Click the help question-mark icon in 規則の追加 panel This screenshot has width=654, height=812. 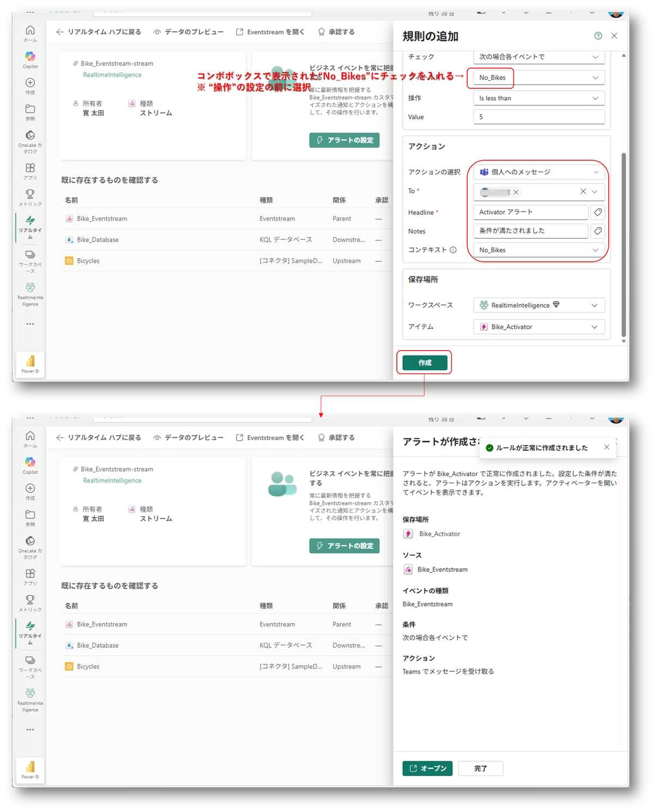pyautogui.click(x=598, y=36)
